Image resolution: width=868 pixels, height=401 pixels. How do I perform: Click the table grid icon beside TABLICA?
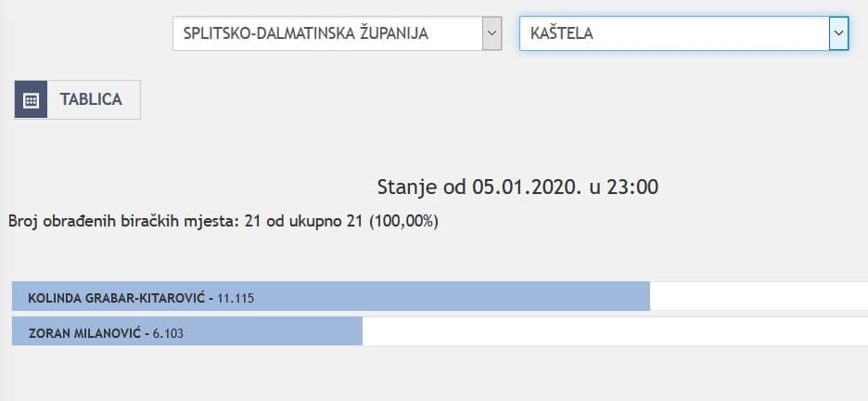(31, 100)
